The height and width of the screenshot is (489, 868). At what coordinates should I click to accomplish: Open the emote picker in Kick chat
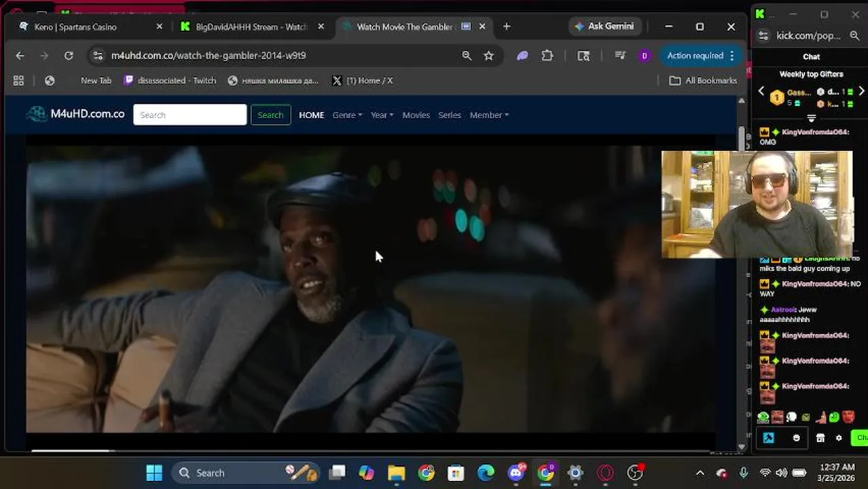click(797, 438)
